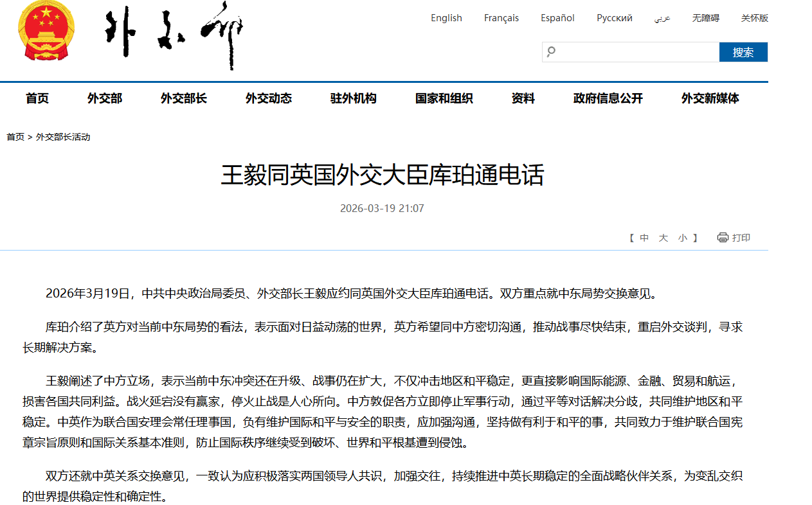Viewport: 812px width, 505px height.
Task: Open the 国家和组织 menu
Action: click(x=444, y=98)
